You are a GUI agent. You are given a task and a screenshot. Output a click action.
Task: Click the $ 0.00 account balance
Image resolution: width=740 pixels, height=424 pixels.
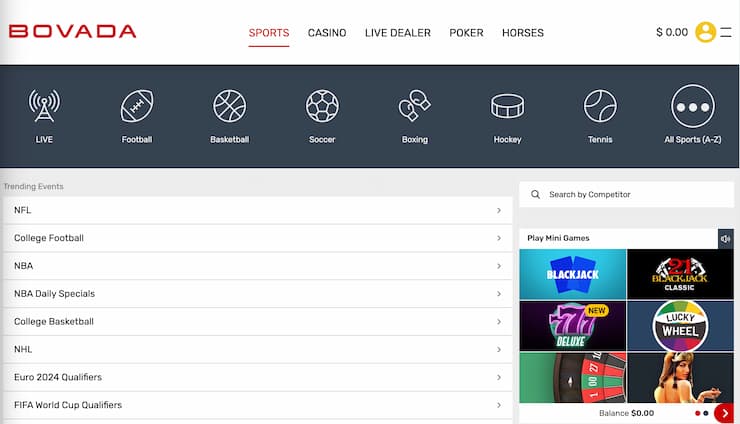672,32
